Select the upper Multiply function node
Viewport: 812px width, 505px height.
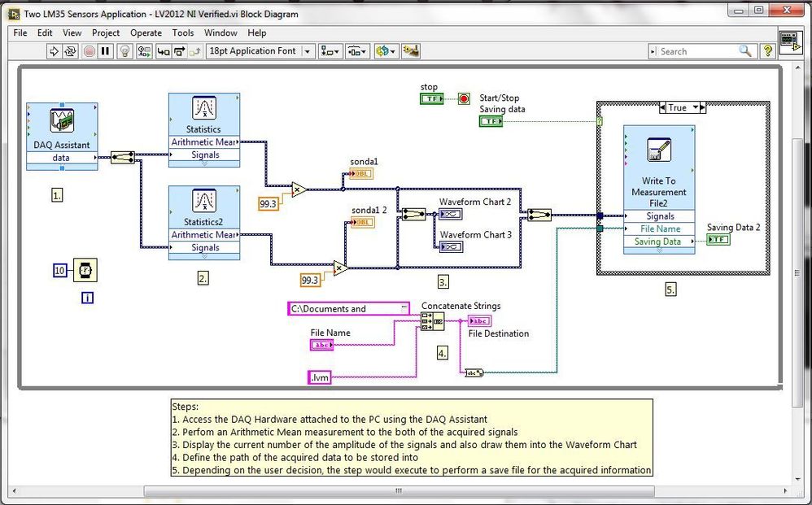[299, 190]
